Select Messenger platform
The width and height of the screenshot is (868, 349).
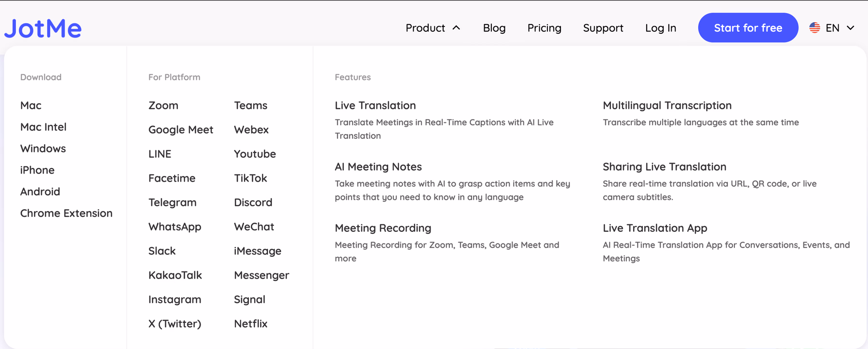point(261,275)
